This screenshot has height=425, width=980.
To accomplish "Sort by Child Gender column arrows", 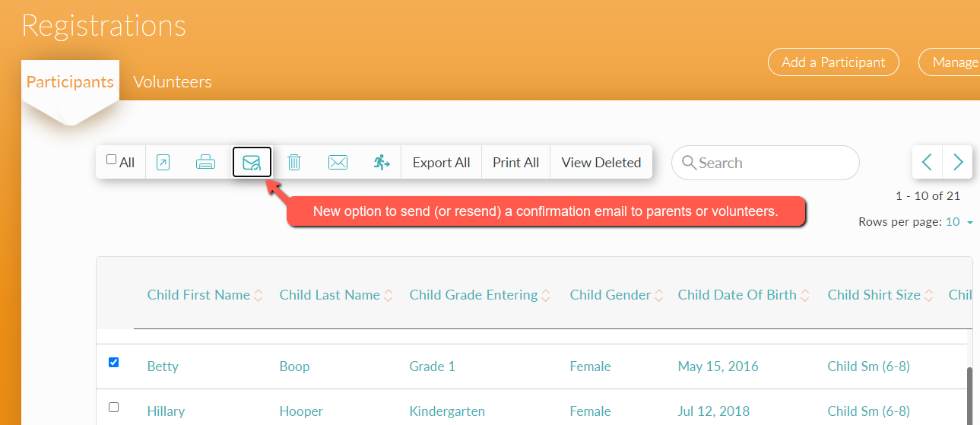I will click(659, 295).
